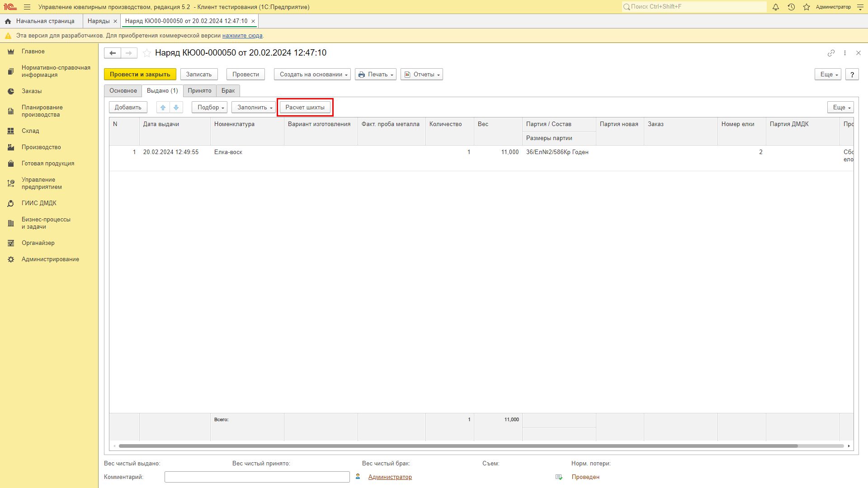
Task: Go forward with the right arrow
Action: pyautogui.click(x=129, y=53)
